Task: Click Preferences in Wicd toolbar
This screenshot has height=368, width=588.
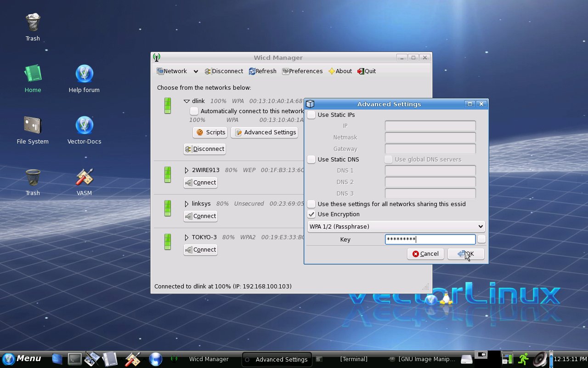Action: click(302, 71)
